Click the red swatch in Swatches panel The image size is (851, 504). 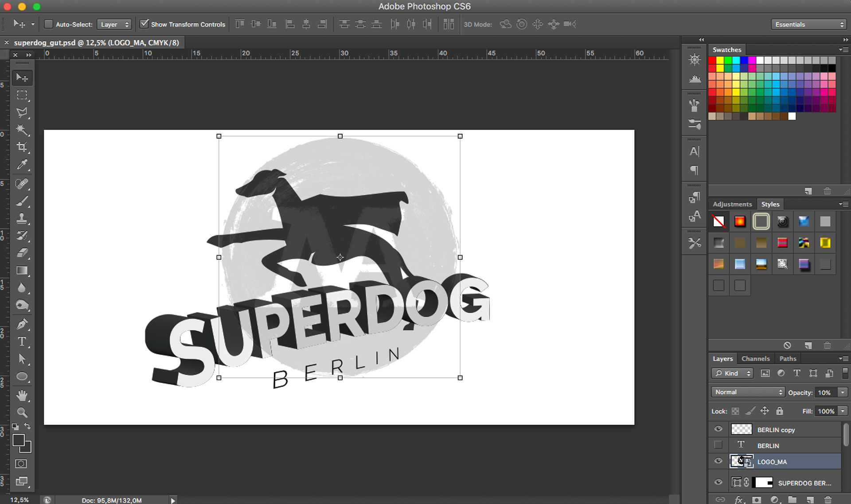(x=712, y=60)
